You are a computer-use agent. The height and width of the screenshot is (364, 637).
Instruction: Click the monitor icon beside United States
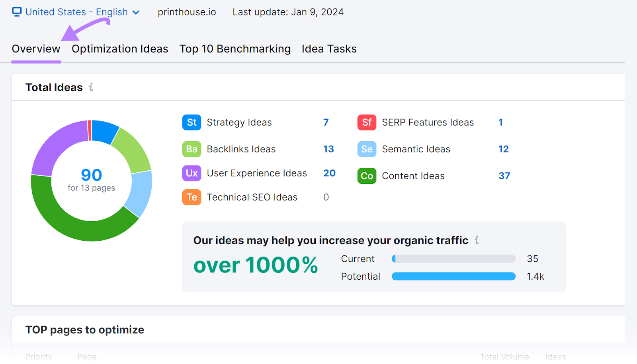16,12
